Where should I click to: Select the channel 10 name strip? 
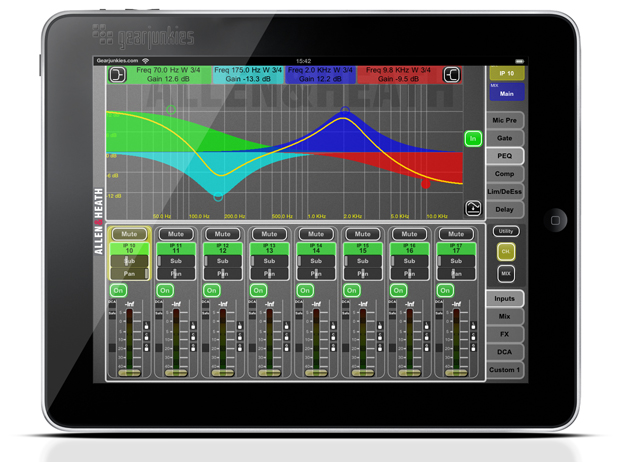pyautogui.click(x=129, y=248)
